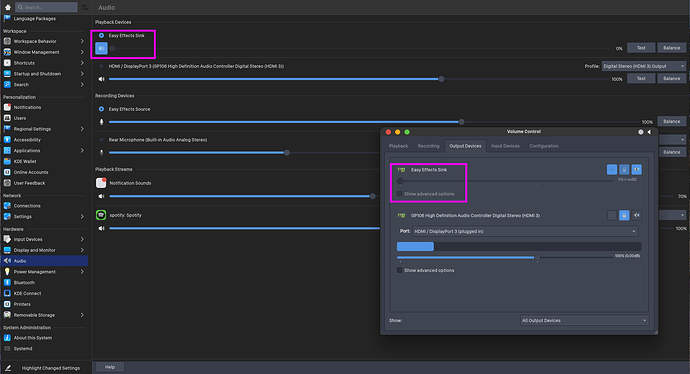Image resolution: width=690 pixels, height=374 pixels.
Task: Select the Output Devices tab
Action: [465, 146]
